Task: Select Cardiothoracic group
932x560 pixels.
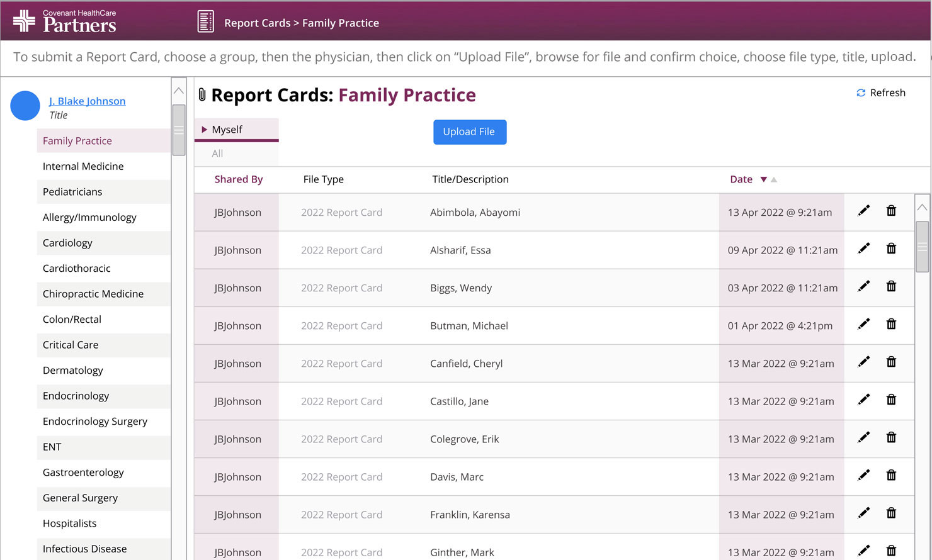Action: coord(104,268)
